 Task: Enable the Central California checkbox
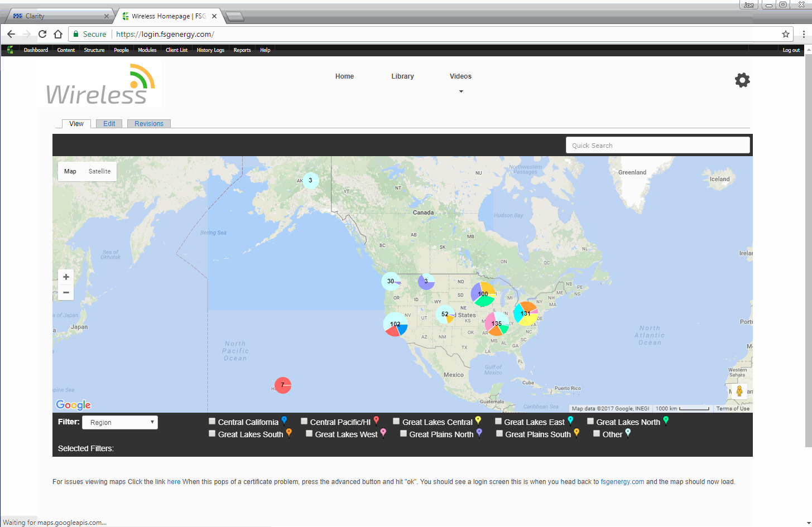point(212,422)
